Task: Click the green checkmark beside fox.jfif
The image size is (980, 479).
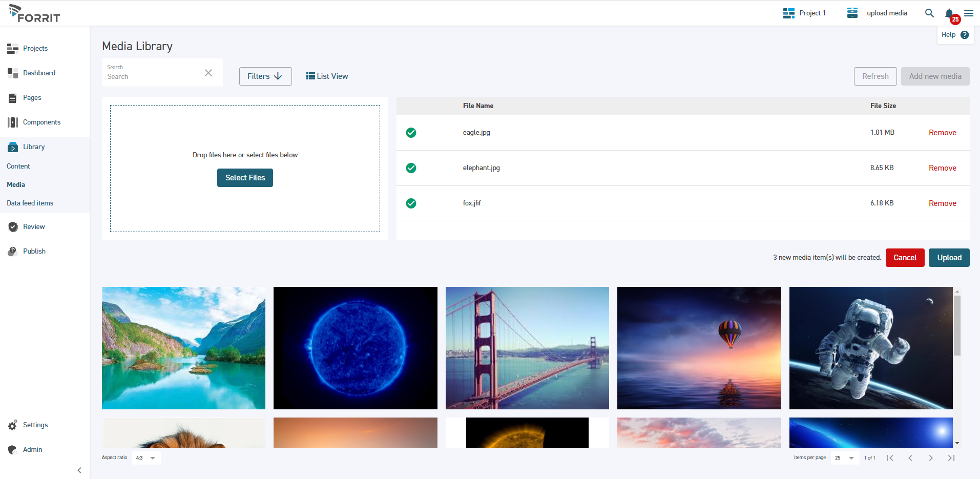Action: pos(411,203)
